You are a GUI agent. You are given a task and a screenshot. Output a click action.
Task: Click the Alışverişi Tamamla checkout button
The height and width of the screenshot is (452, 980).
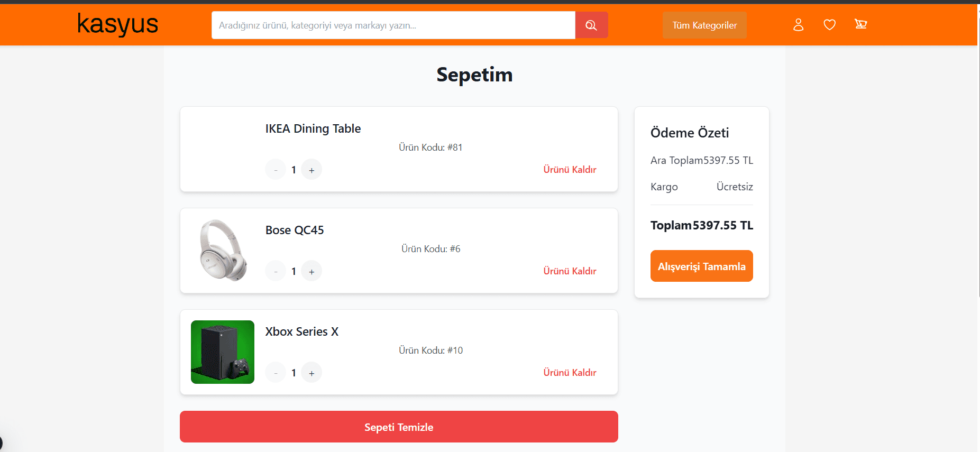(x=701, y=266)
